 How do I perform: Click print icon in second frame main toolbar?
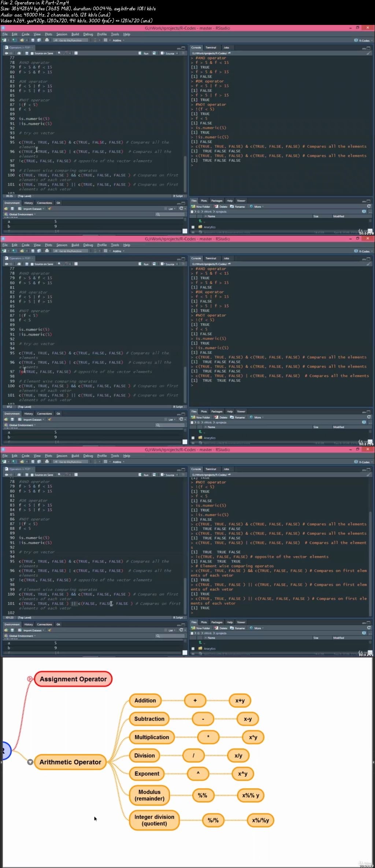47,251
